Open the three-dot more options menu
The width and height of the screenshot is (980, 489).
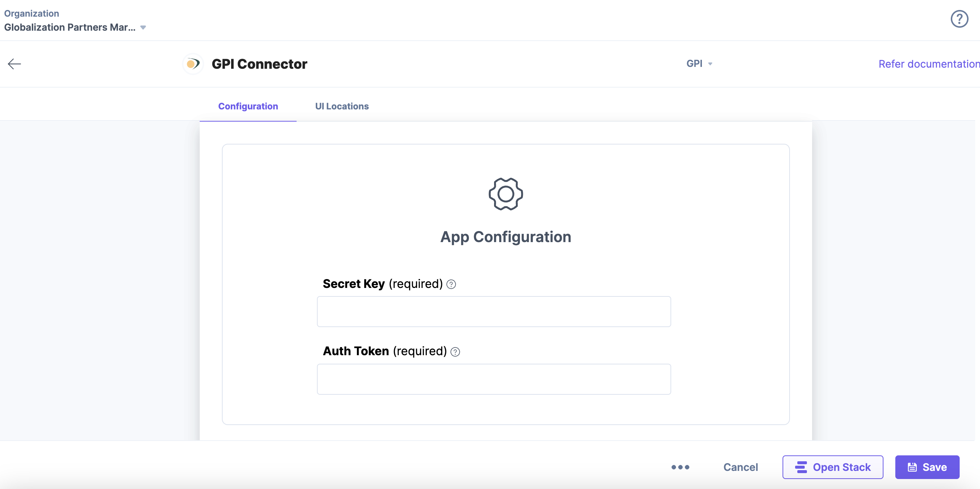680,467
